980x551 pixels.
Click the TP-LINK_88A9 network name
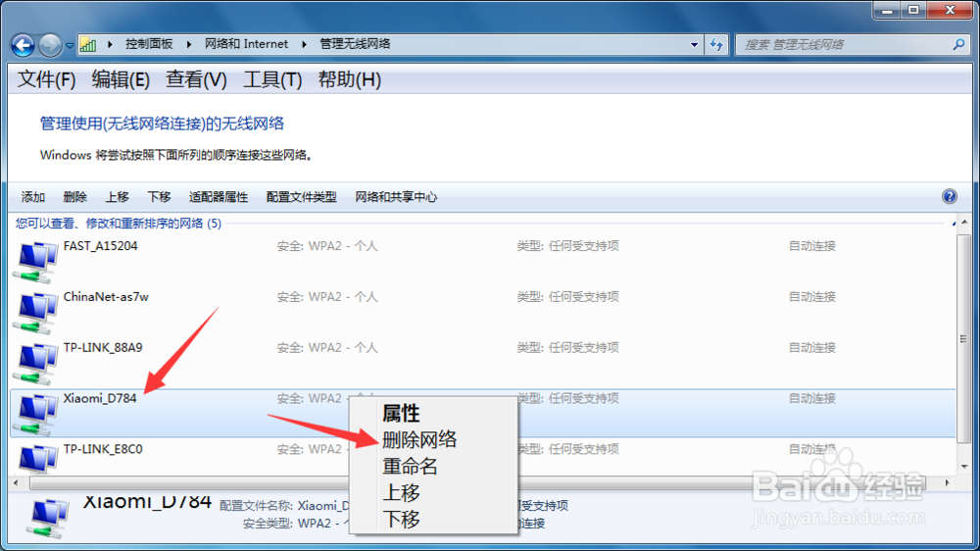pyautogui.click(x=103, y=347)
